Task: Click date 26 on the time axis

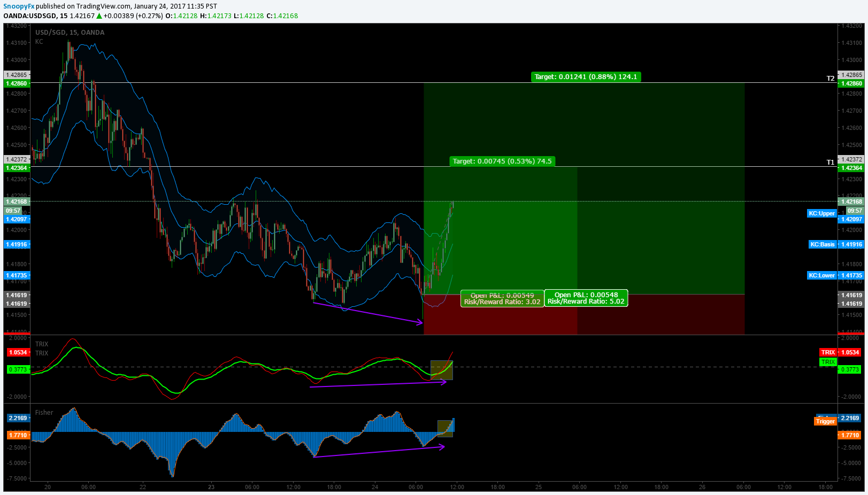Action: [702, 487]
